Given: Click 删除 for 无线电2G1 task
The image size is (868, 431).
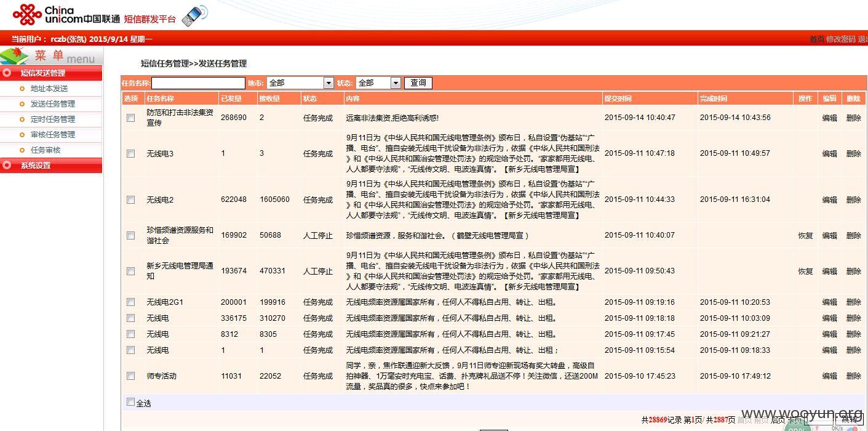Looking at the screenshot, I should coord(853,302).
